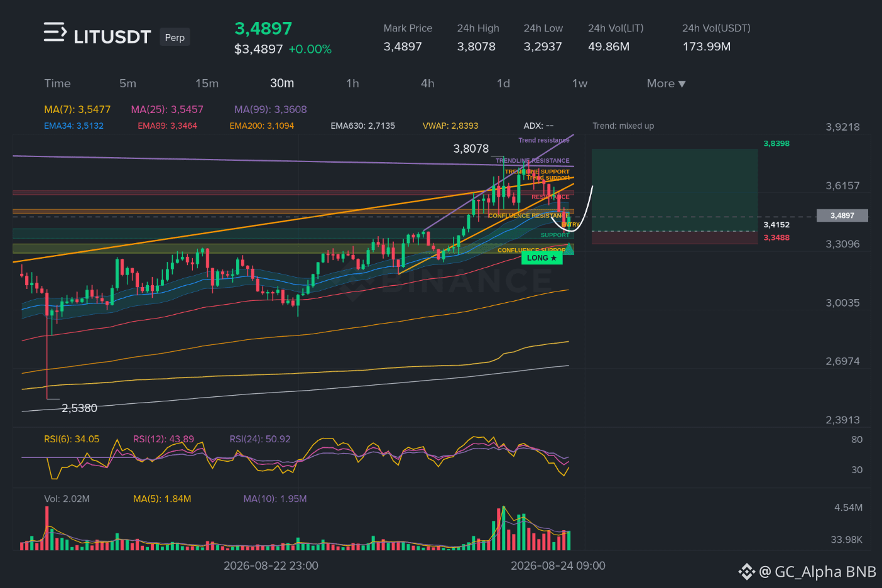The height and width of the screenshot is (588, 882).
Task: Switch to the 15m interval
Action: [x=207, y=84]
